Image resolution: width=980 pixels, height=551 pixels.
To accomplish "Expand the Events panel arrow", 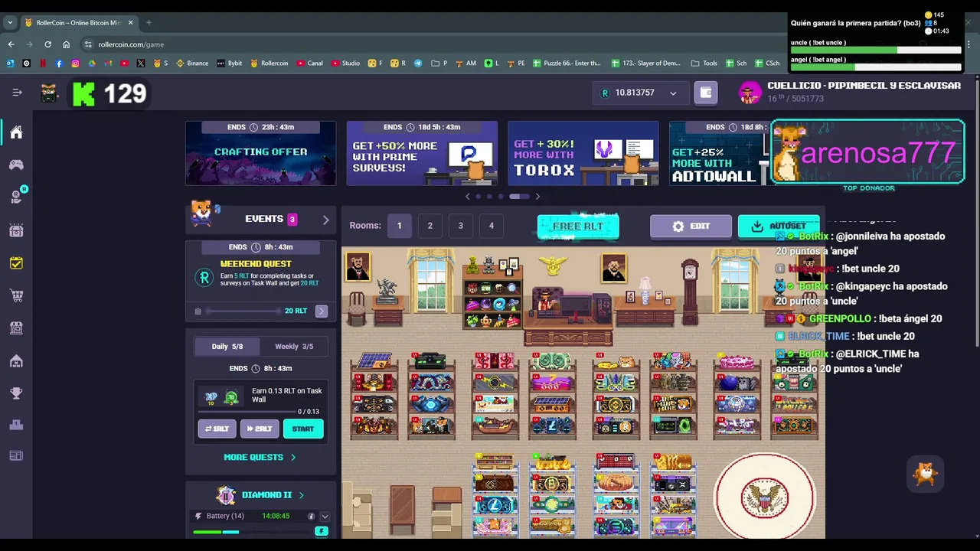I will (x=325, y=220).
